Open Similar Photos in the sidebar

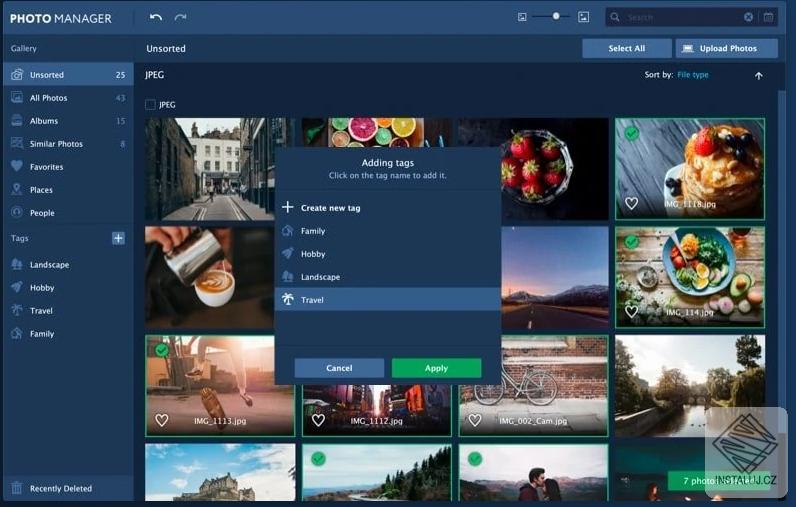pos(68,144)
